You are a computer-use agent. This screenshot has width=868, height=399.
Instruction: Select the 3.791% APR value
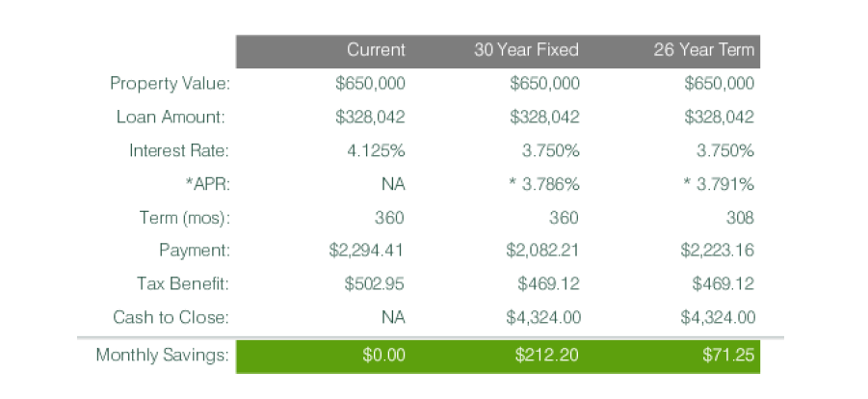tap(719, 184)
